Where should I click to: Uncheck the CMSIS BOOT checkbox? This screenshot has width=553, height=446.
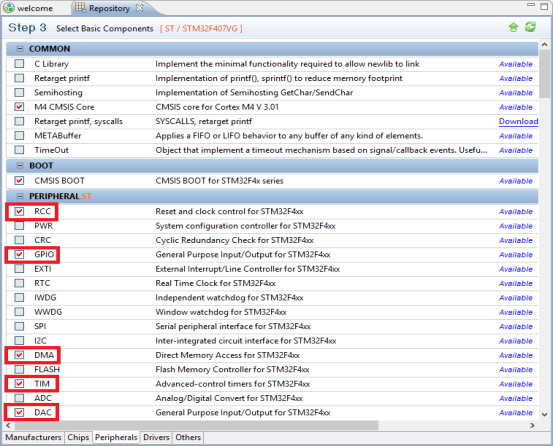coord(19,181)
